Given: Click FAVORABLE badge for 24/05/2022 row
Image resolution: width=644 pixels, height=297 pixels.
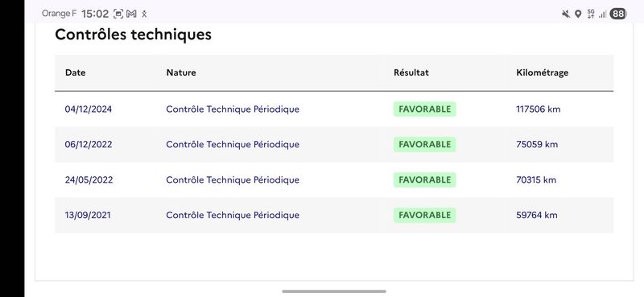Looking at the screenshot, I should pyautogui.click(x=425, y=180).
